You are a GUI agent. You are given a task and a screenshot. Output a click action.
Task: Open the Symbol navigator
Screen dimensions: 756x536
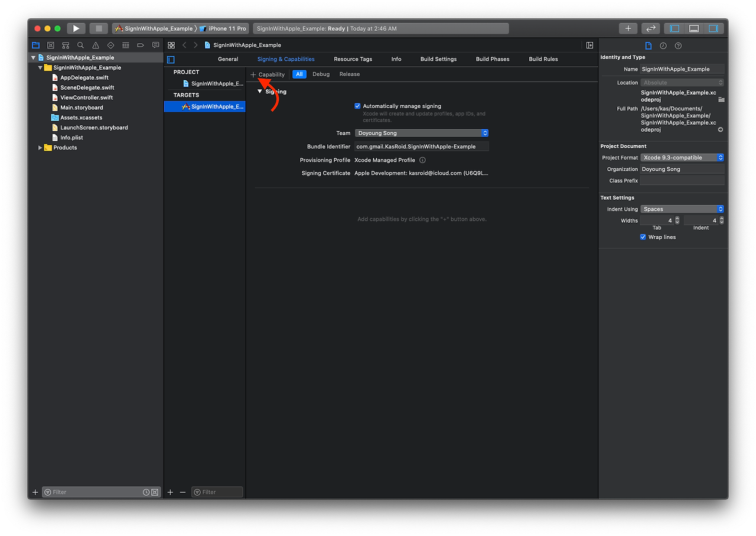click(66, 46)
